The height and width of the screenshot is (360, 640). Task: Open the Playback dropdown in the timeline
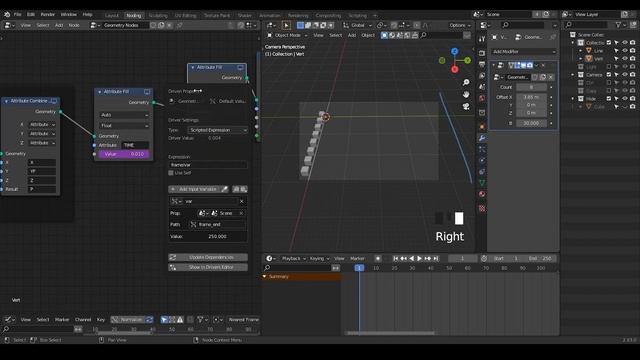[x=293, y=258]
